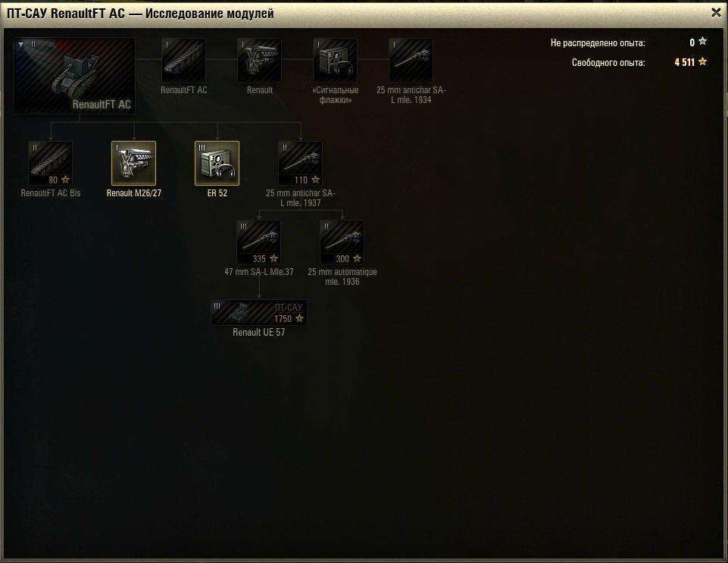The width and height of the screenshot is (728, 563).
Task: Expand the dropdown arrow on RenaultFT AC tile
Action: pyautogui.click(x=21, y=45)
